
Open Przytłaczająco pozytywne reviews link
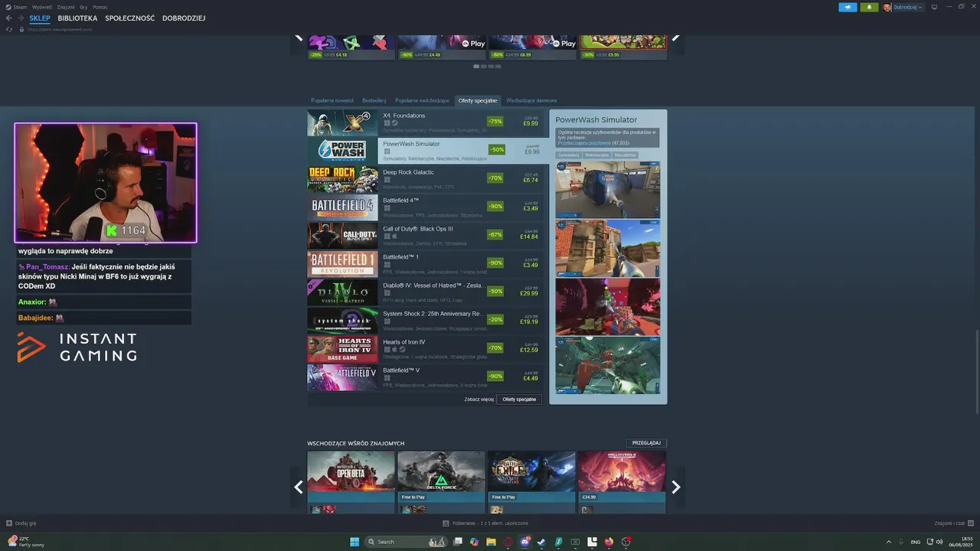[x=584, y=143]
